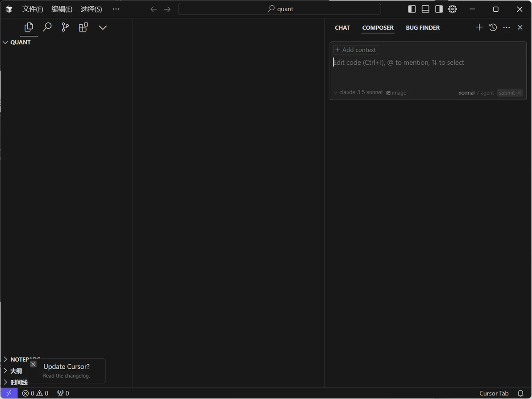Submit the composer prompt
This screenshot has width=532, height=399.
[510, 93]
